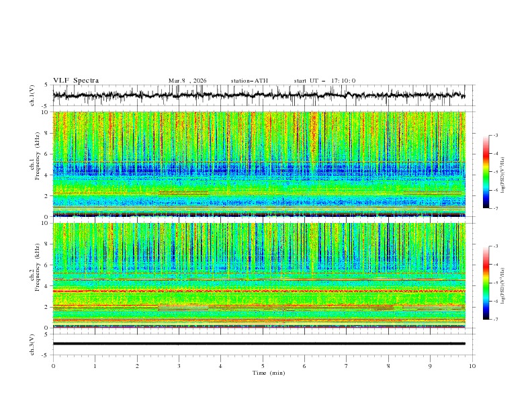Click the lower PSD color scale bar
The height and width of the screenshot is (411, 532).
coord(486,283)
